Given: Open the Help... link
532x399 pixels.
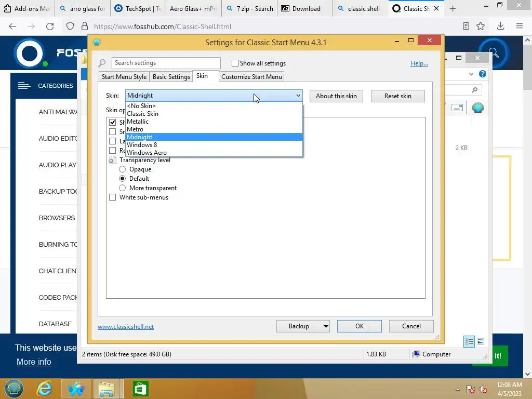Looking at the screenshot, I should coord(419,63).
